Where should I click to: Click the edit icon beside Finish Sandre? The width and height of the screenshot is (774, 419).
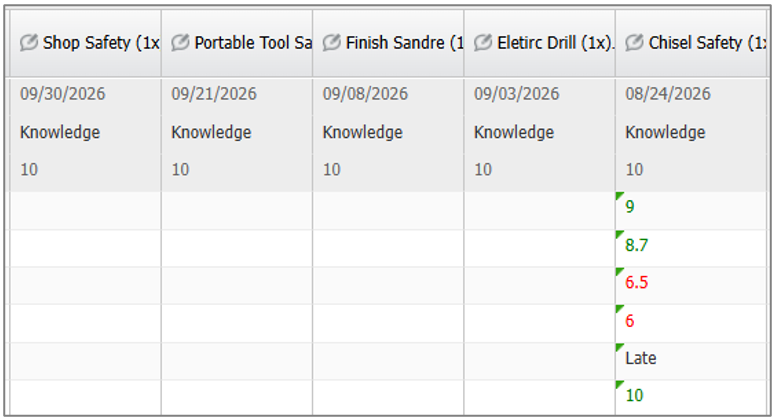coord(332,42)
